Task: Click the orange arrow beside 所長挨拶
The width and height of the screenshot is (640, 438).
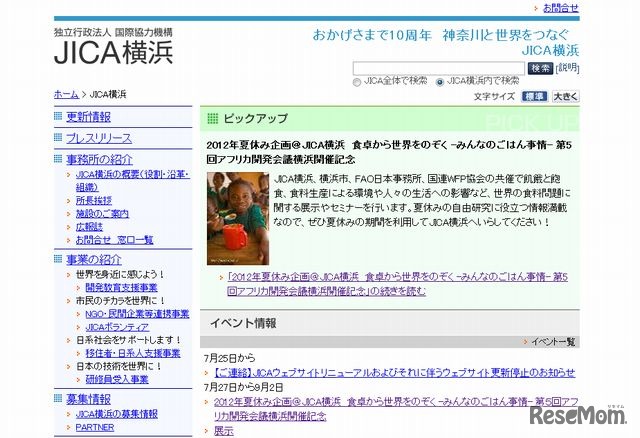Action: [69, 201]
